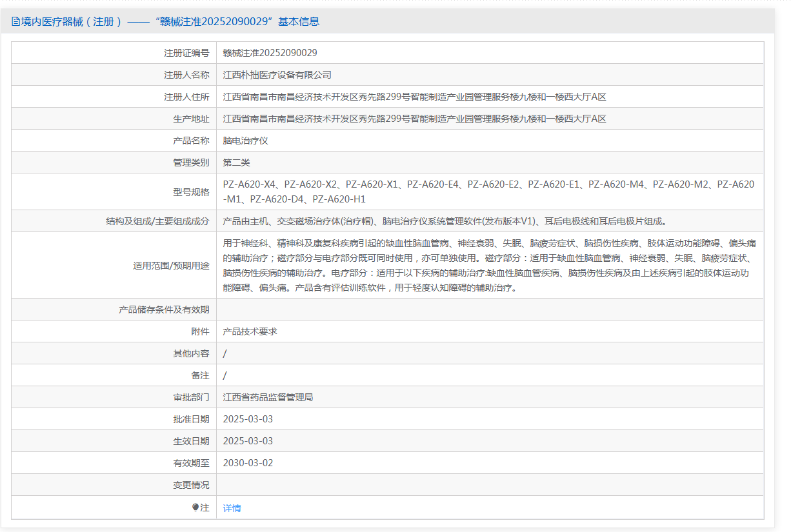
Task: Click the document icon in the header
Action: coord(16,21)
